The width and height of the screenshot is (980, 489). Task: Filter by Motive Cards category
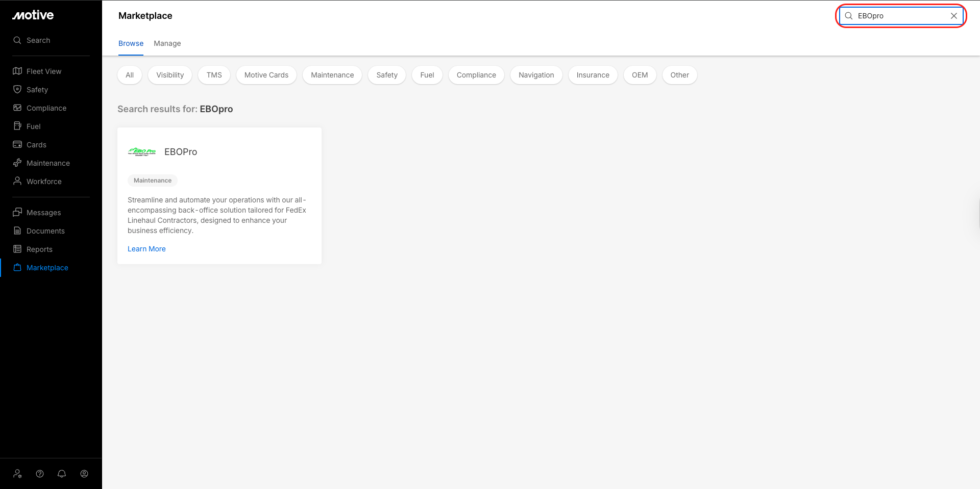[266, 75]
